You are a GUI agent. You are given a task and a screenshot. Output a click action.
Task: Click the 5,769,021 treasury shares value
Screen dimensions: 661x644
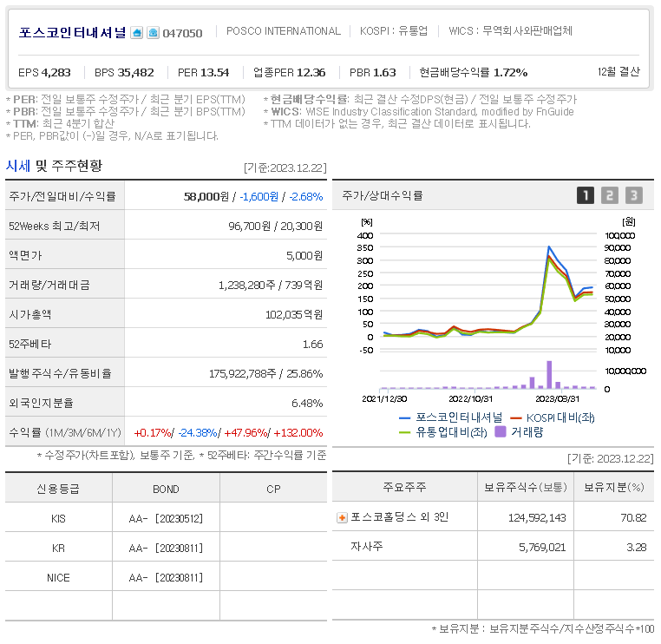(542, 547)
